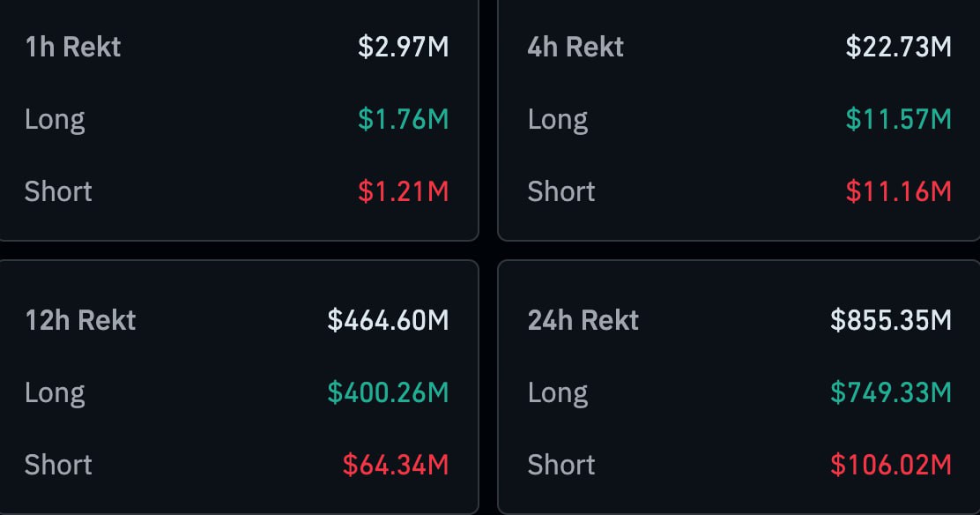Select the $11.16M short liquidation value
This screenshot has height=515, width=980.
[x=898, y=191]
